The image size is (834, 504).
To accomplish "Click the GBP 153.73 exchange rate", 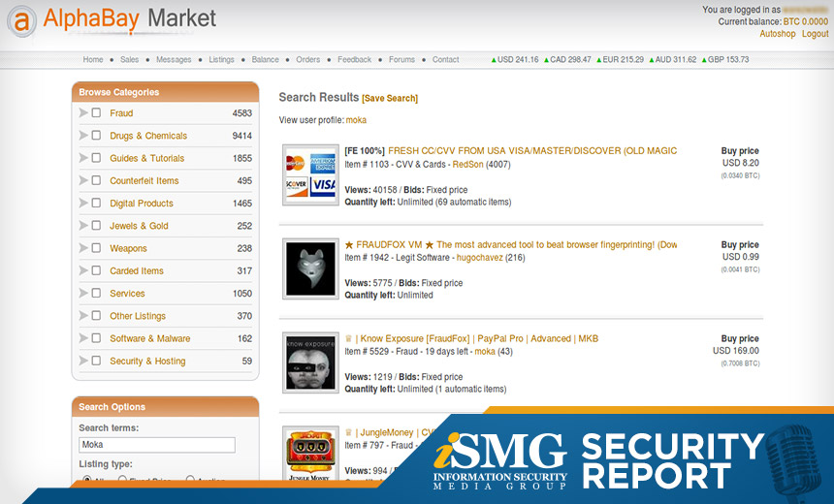I will tap(725, 59).
